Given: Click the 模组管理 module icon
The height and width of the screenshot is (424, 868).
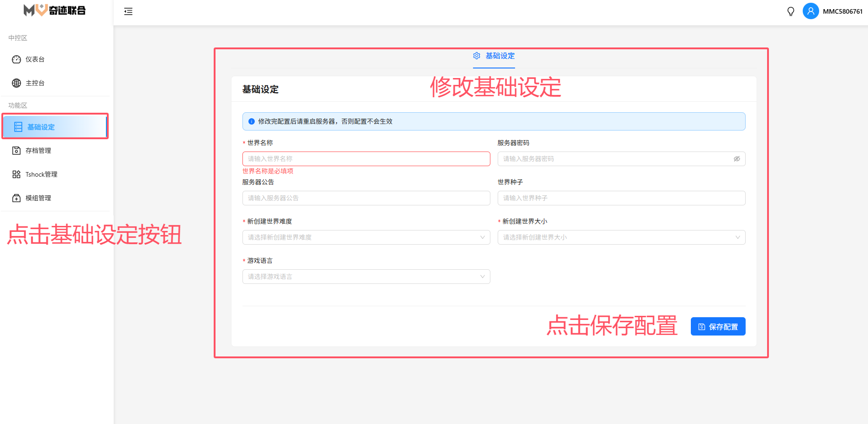Looking at the screenshot, I should [x=16, y=198].
